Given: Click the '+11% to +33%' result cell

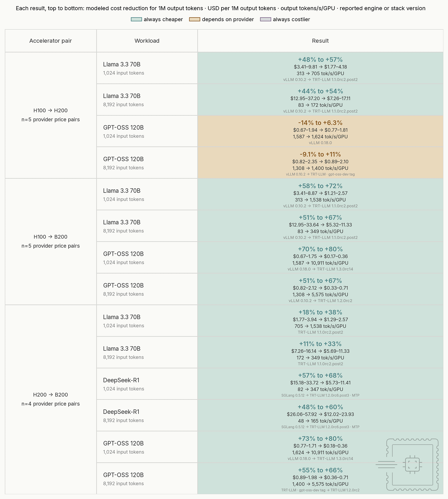Looking at the screenshot, I should (320, 352).
